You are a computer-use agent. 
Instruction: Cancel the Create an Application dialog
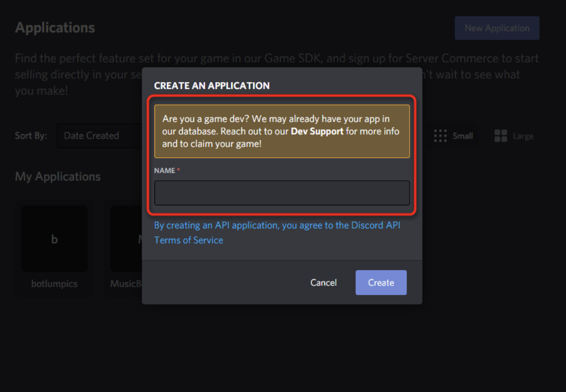(323, 283)
